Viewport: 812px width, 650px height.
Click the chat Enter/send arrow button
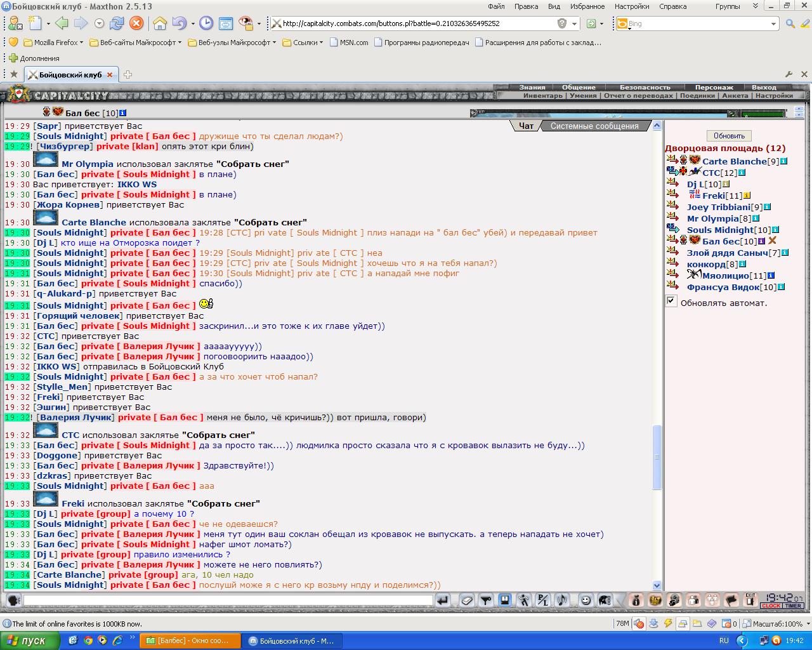(x=443, y=600)
